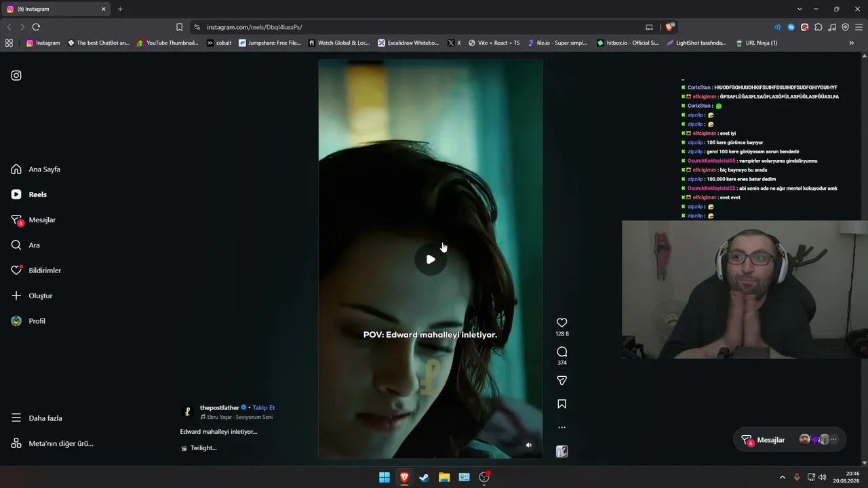The image size is (868, 488).
Task: Open the cobalt bookmark
Action: [x=219, y=43]
